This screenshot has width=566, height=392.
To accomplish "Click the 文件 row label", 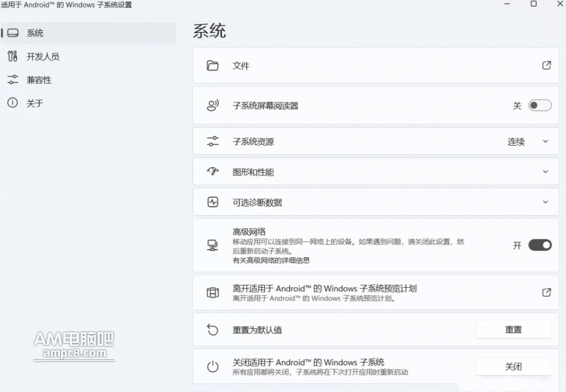I will [241, 66].
